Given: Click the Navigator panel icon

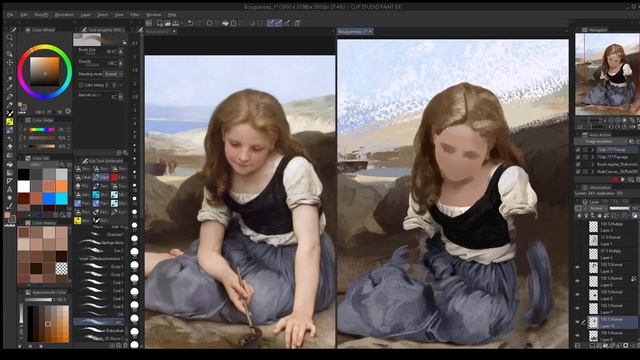Looking at the screenshot, I should (584, 30).
